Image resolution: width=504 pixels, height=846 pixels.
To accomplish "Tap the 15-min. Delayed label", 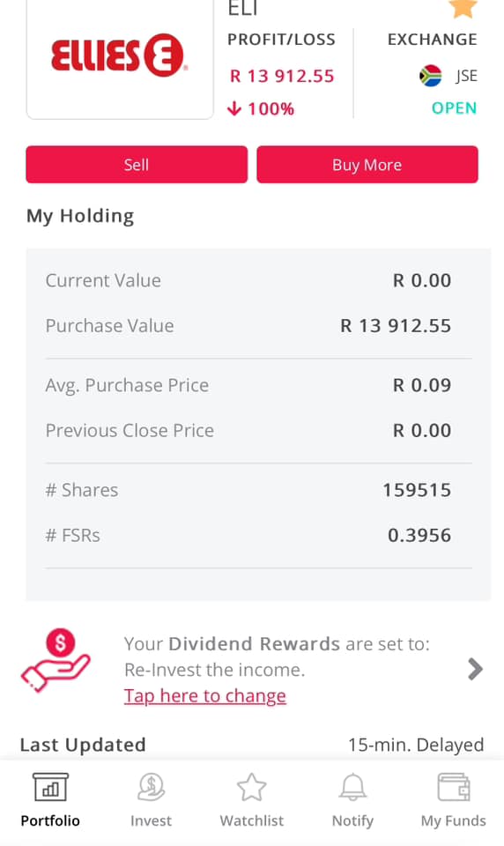I will [416, 746].
